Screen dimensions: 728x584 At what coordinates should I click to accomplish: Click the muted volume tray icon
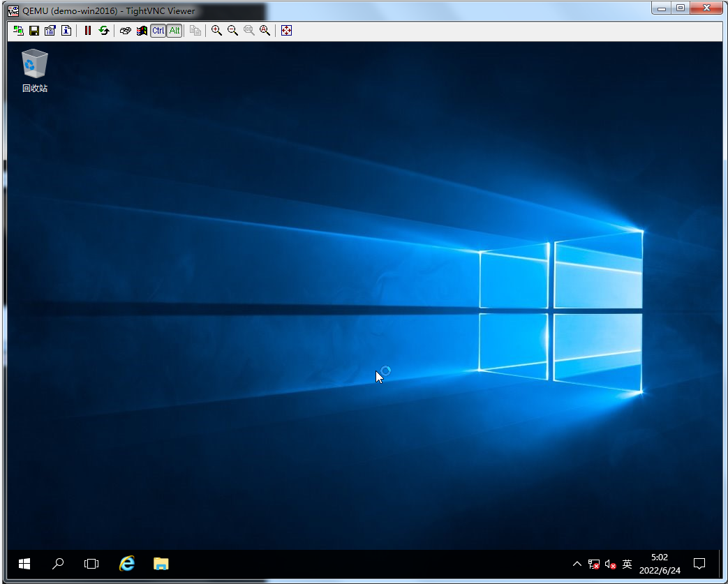(x=611, y=564)
